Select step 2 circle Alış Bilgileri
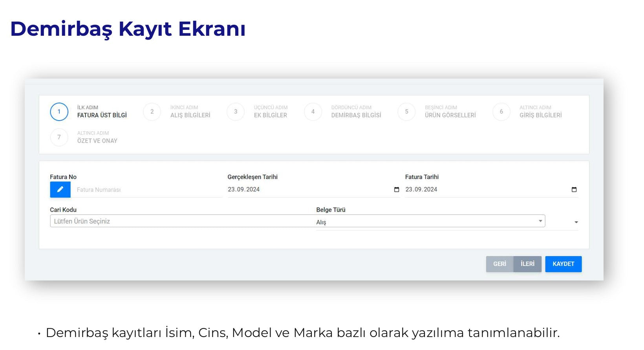The width and height of the screenshot is (644, 350). [152, 112]
